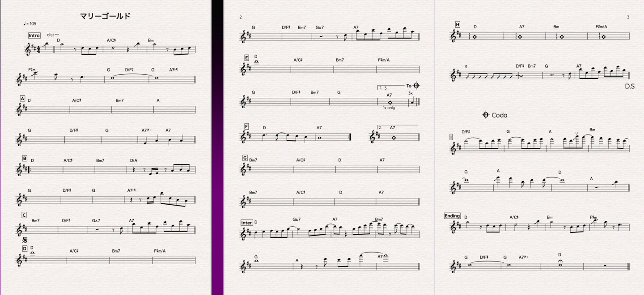Click the song title マリーゴールド
Image resolution: width=644 pixels, height=295 pixels.
click(x=106, y=16)
